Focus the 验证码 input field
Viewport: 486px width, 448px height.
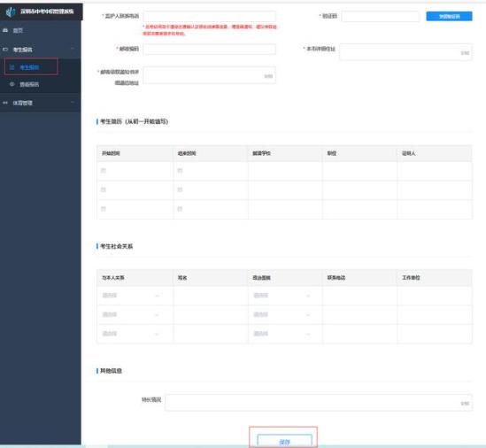coord(381,16)
